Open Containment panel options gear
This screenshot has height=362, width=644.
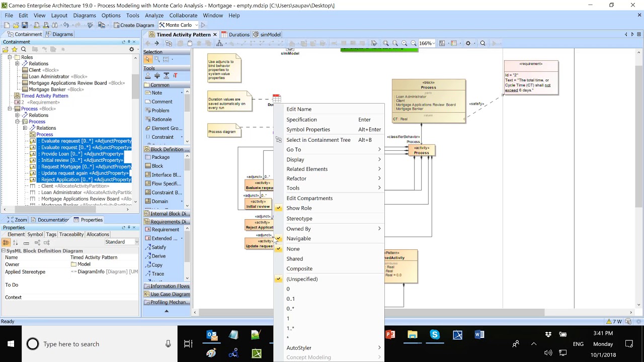point(132,49)
